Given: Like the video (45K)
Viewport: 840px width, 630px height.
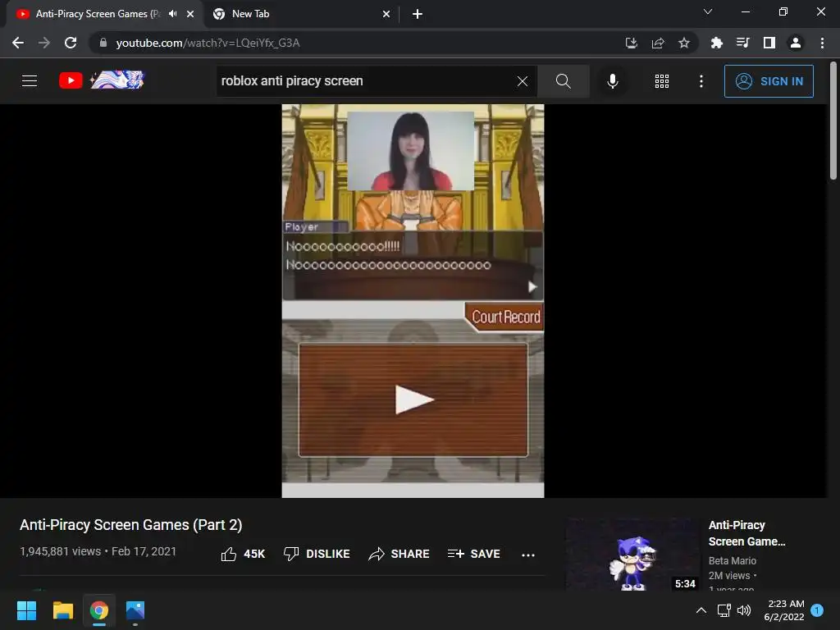Looking at the screenshot, I should pos(243,554).
